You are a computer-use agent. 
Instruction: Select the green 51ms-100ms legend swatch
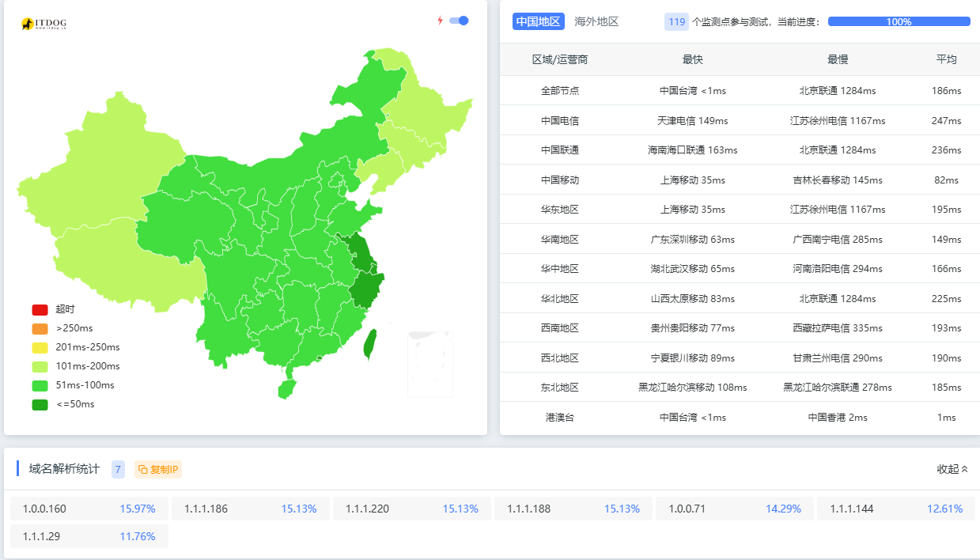(x=40, y=385)
